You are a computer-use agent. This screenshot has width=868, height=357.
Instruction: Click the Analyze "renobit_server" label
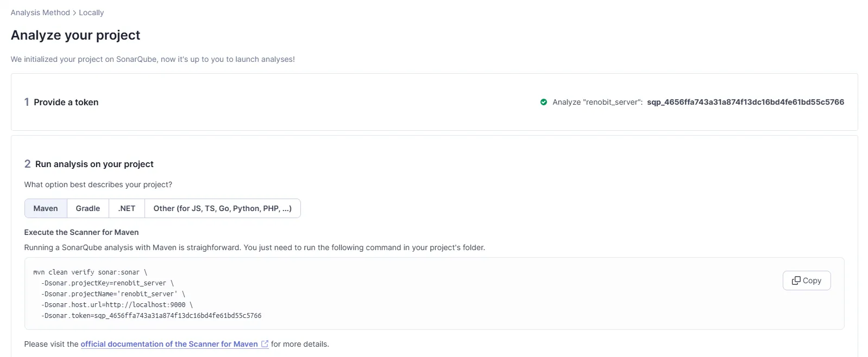click(x=597, y=102)
